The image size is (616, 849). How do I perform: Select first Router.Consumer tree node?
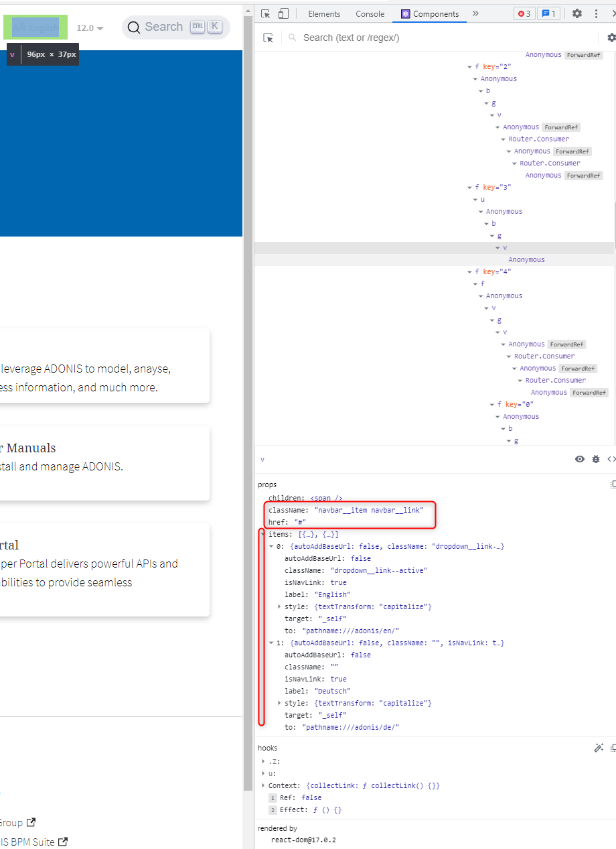coord(538,139)
